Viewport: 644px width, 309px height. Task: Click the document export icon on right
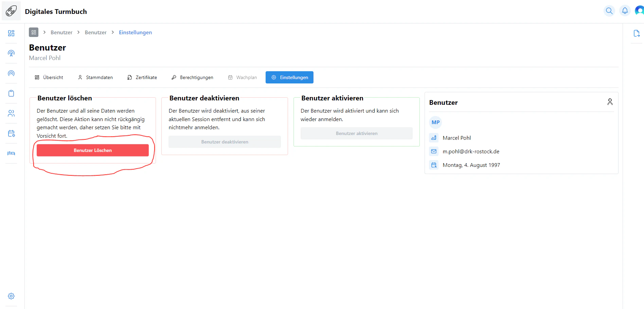tap(637, 33)
